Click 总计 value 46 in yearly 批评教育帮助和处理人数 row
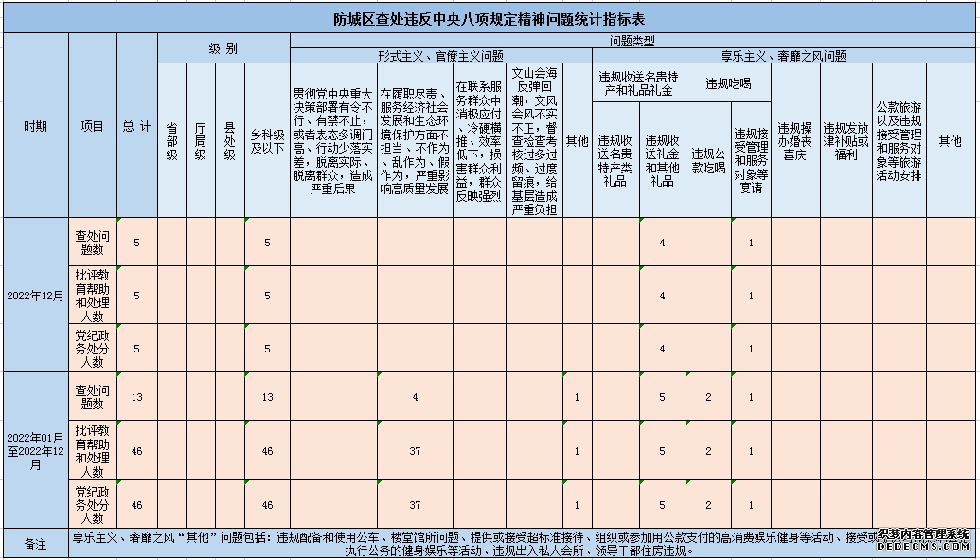The height and width of the screenshot is (560, 980). pyautogui.click(x=137, y=450)
